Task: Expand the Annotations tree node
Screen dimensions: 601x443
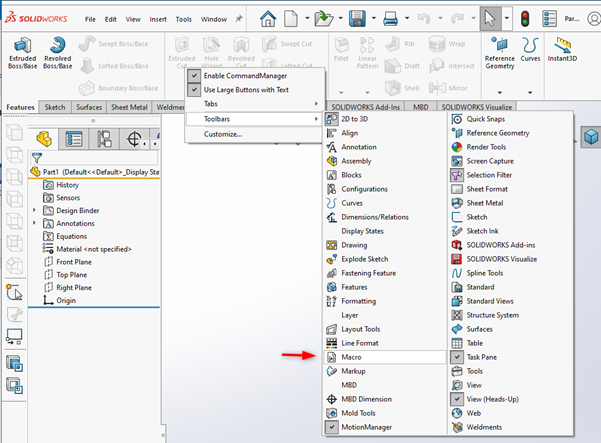Action: (34, 223)
